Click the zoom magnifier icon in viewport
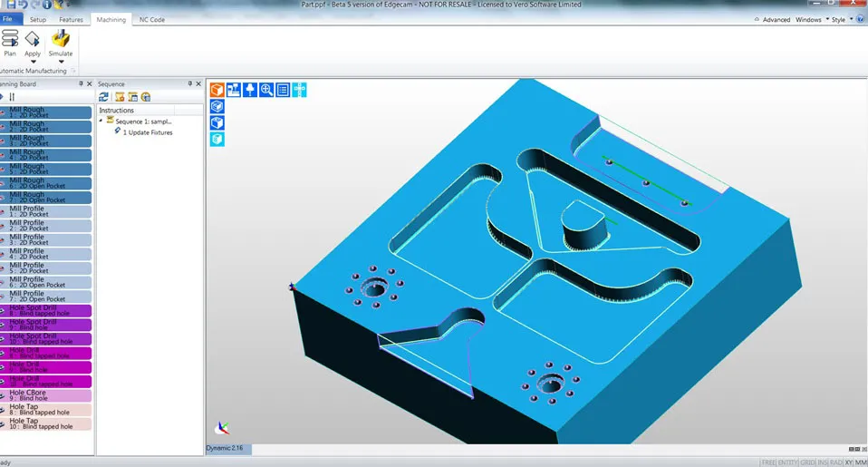 tap(266, 89)
